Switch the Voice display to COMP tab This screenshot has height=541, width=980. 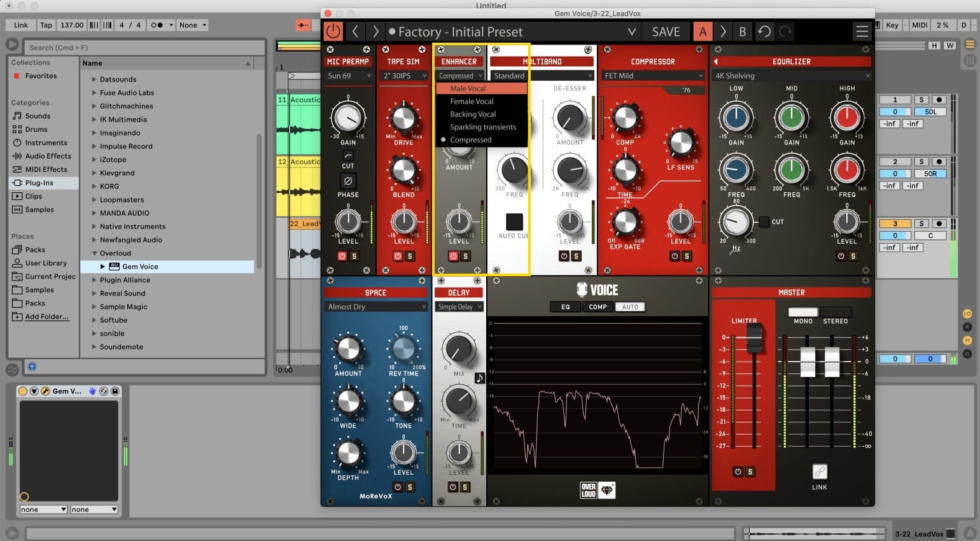tap(598, 307)
